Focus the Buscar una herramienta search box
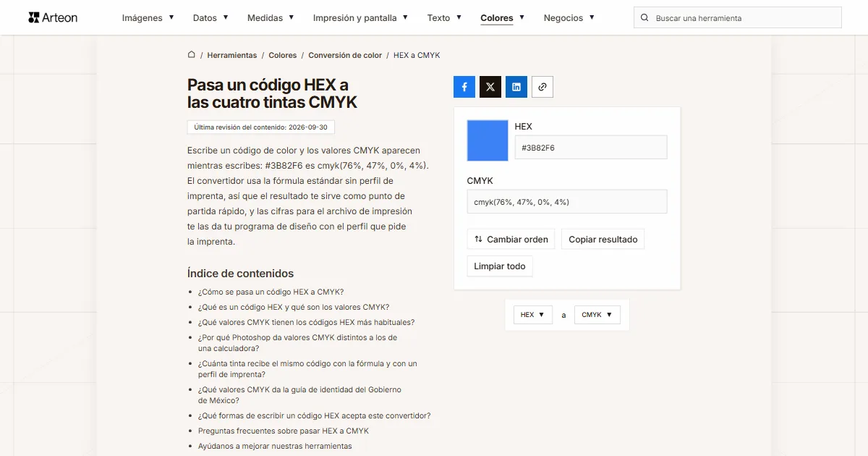868x456 pixels. [738, 17]
